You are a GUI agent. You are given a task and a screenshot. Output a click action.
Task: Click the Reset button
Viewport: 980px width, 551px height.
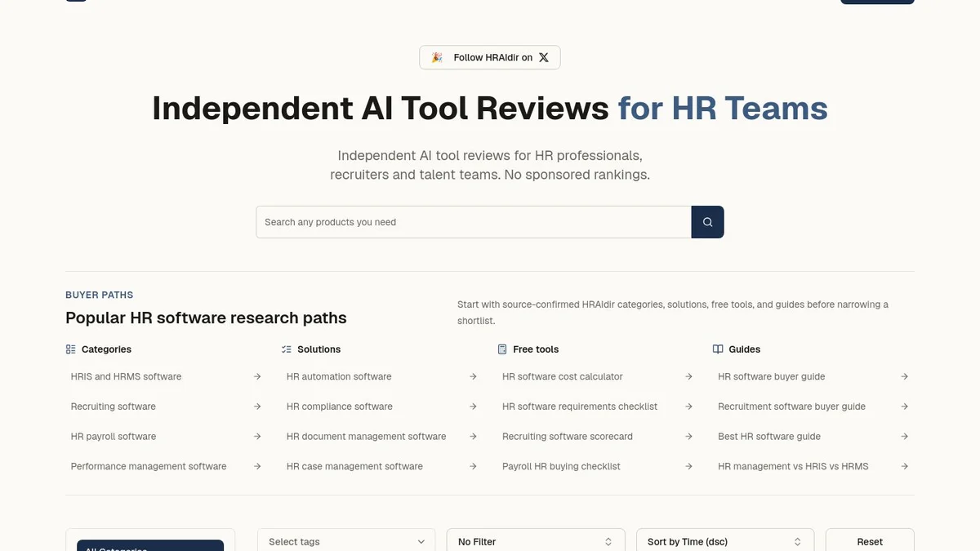click(x=870, y=541)
